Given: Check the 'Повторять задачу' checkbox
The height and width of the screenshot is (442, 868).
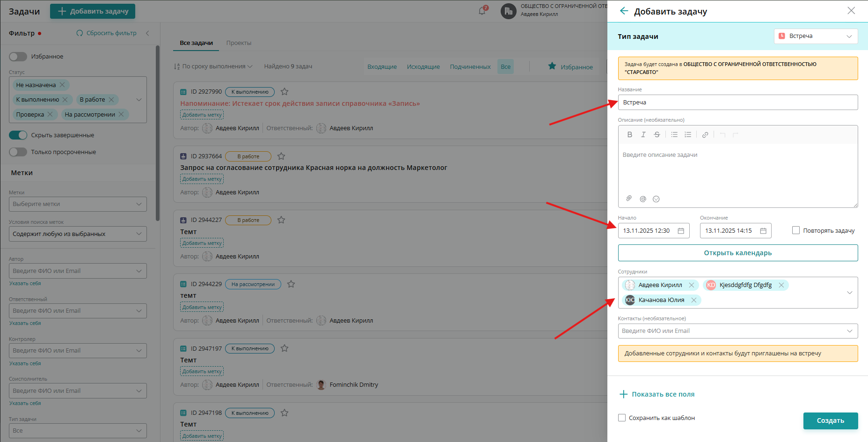Looking at the screenshot, I should point(795,230).
